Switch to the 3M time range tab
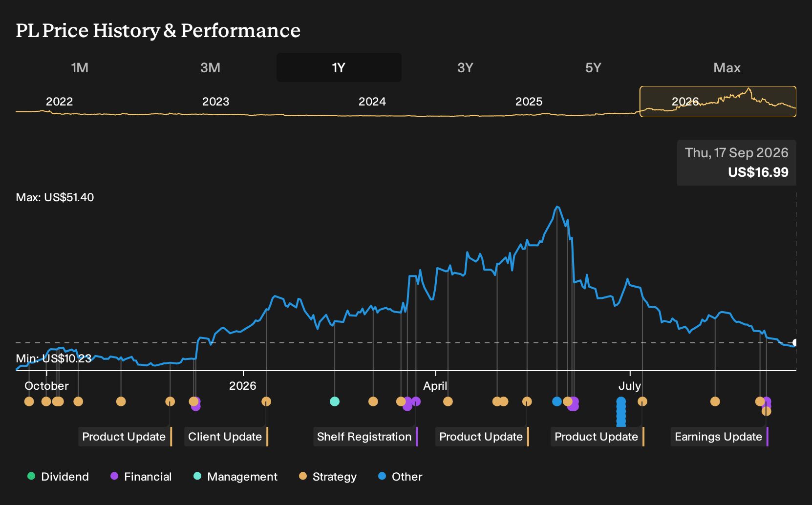812x505 pixels. (x=210, y=67)
